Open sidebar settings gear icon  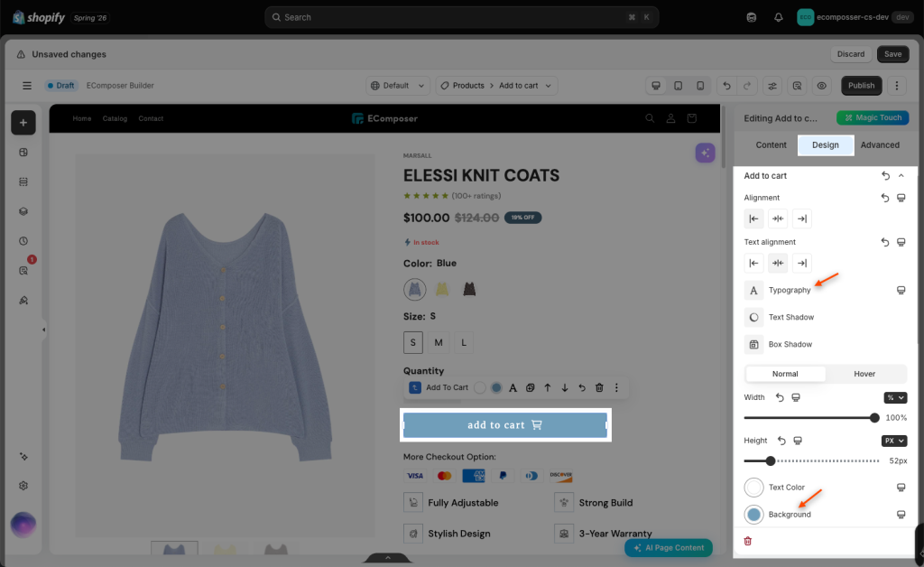(x=23, y=486)
